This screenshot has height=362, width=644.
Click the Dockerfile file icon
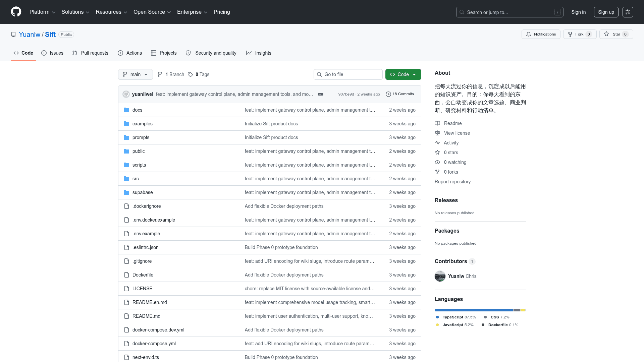click(126, 275)
